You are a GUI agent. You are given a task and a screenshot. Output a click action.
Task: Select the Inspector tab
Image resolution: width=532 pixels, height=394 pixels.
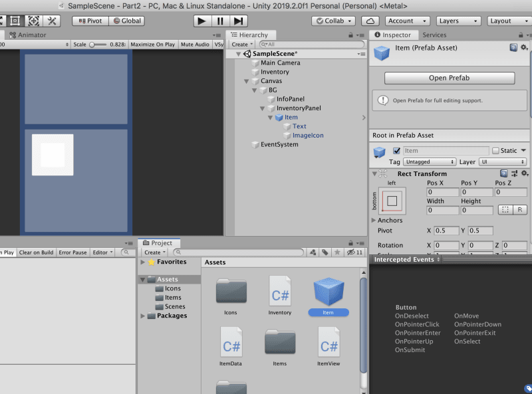tap(393, 35)
